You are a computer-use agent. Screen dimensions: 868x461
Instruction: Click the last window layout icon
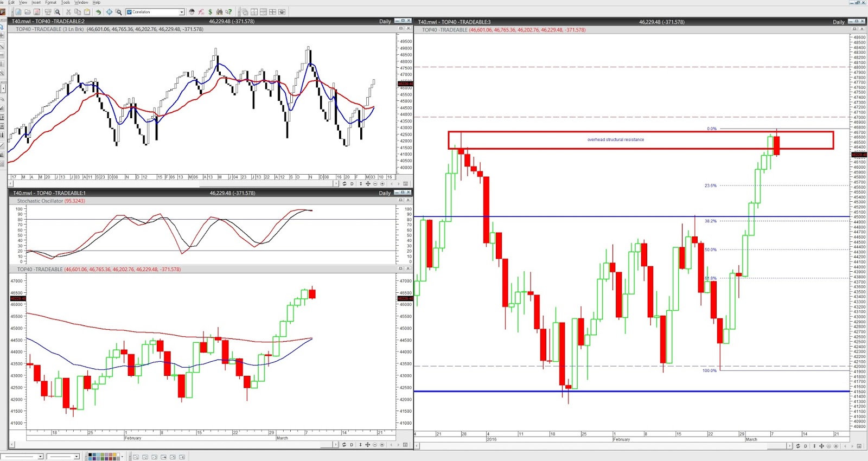point(282,12)
